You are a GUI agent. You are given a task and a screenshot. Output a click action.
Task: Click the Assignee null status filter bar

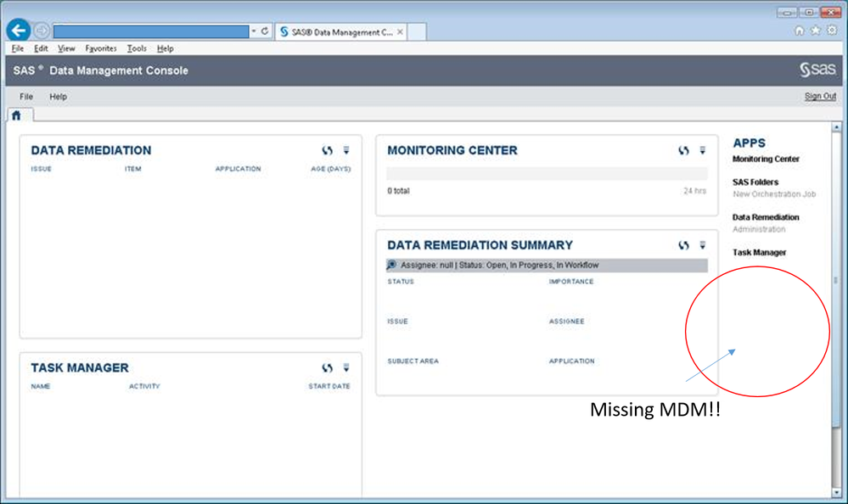coord(547,265)
